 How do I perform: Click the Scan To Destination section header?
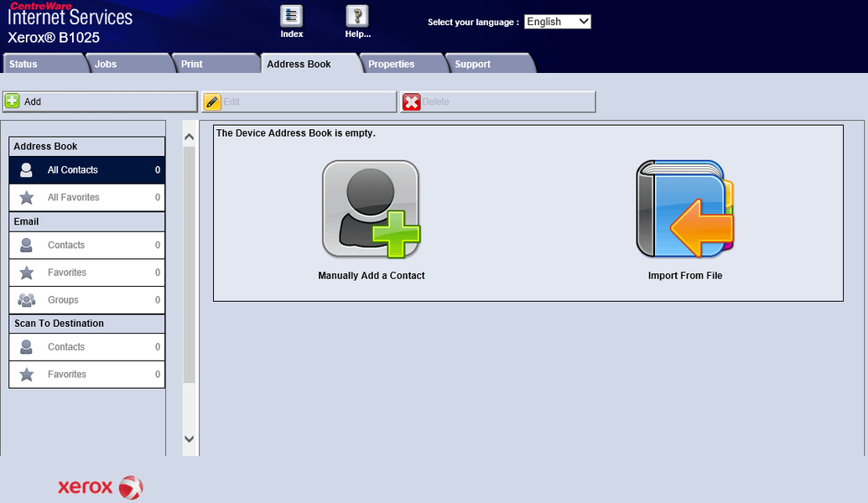click(87, 323)
